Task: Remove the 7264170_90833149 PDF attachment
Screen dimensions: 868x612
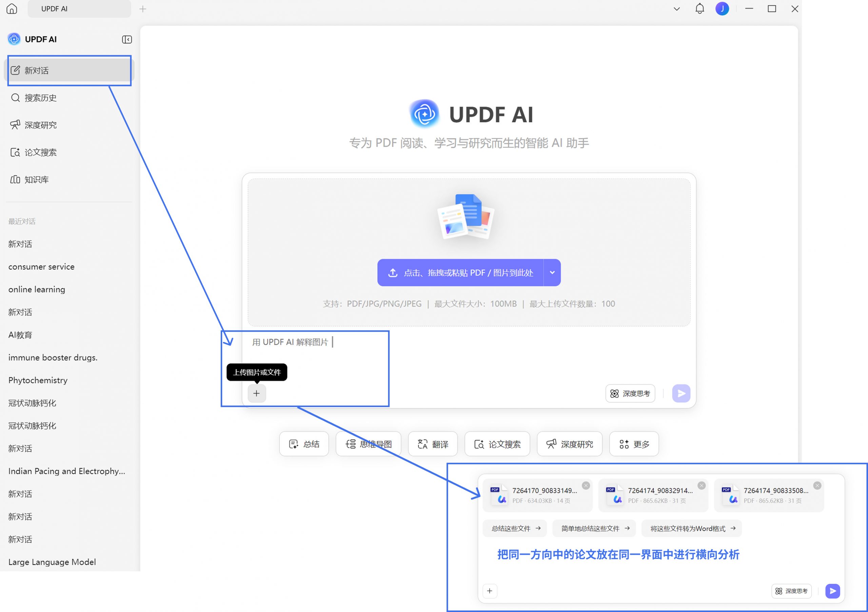Action: click(586, 486)
